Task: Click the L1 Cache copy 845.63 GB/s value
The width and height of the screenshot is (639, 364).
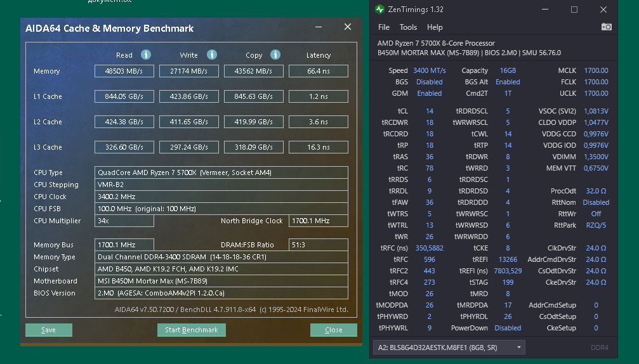Action: (253, 96)
